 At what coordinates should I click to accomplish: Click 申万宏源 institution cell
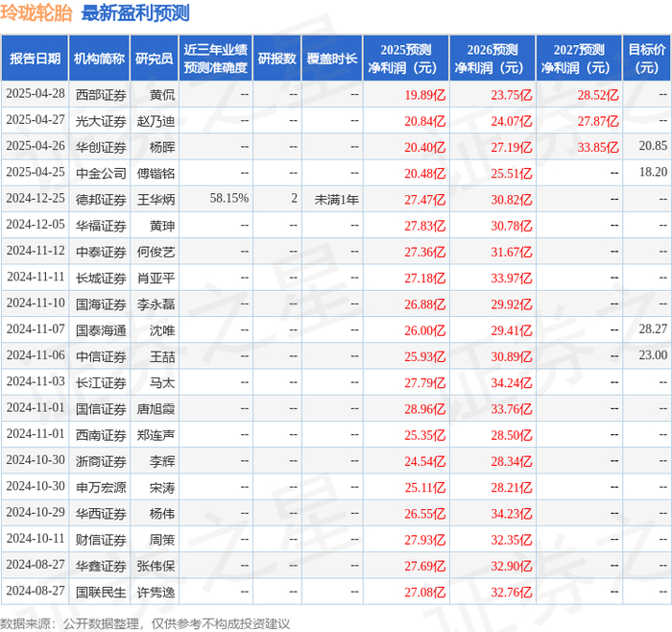pos(101,488)
